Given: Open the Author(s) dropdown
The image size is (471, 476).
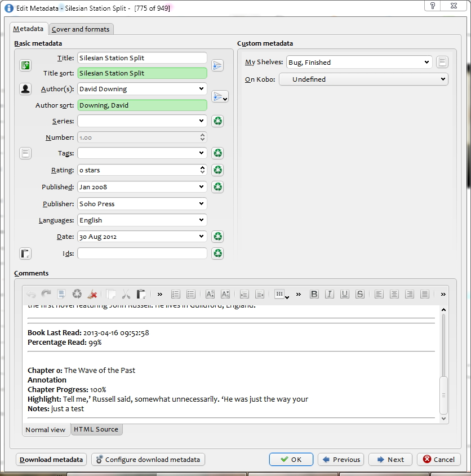Looking at the screenshot, I should [201, 88].
